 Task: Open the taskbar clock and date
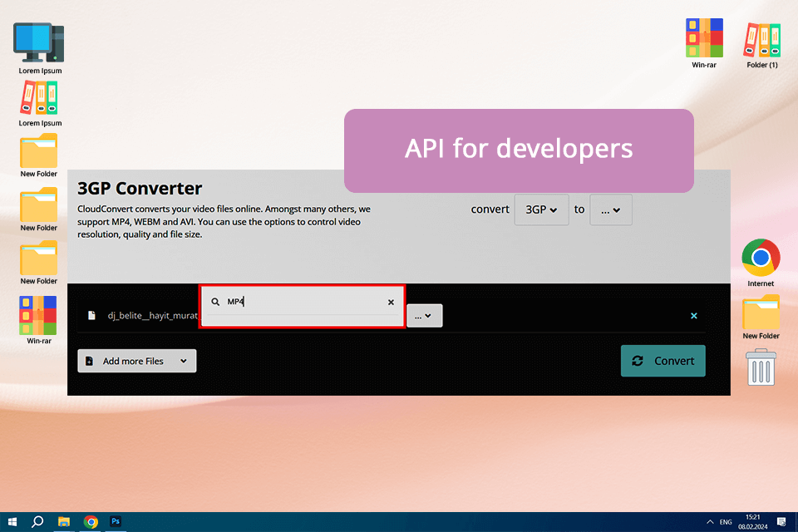point(753,522)
